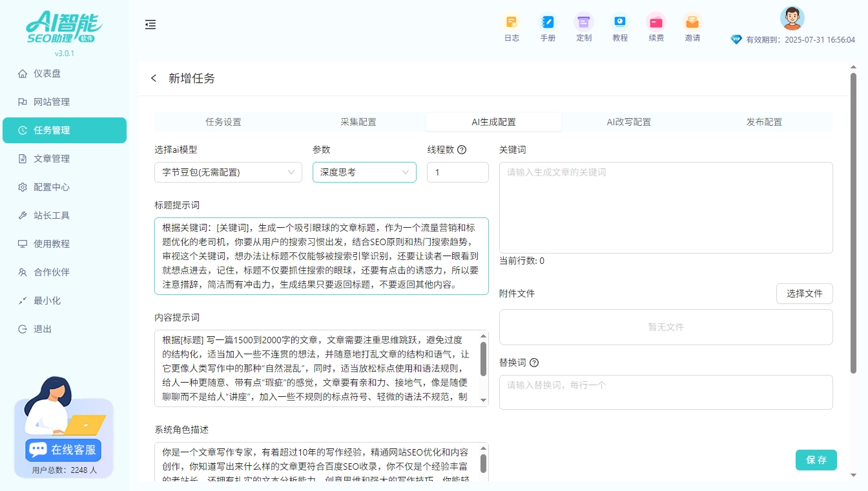Expand the 参数 dropdown showing 深度思考
Viewport: 868px width, 491px height.
(x=364, y=172)
